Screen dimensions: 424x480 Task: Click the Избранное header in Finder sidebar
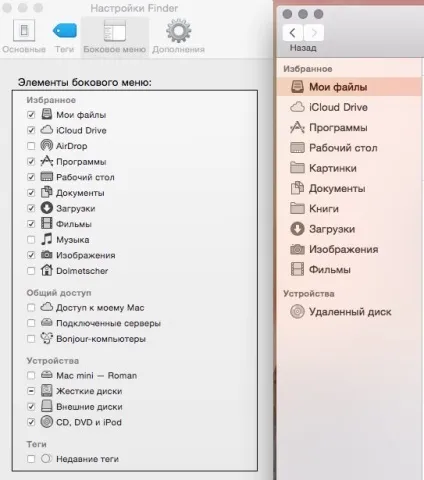308,69
